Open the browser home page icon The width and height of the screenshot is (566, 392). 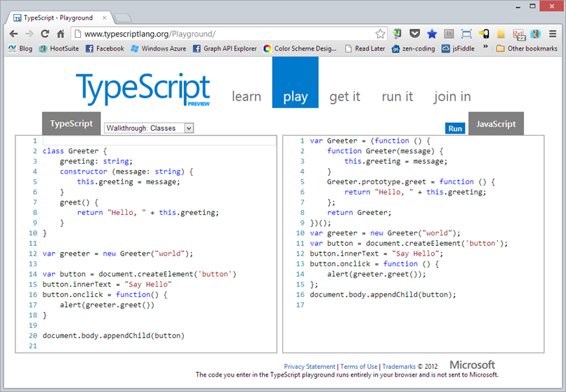(x=60, y=34)
